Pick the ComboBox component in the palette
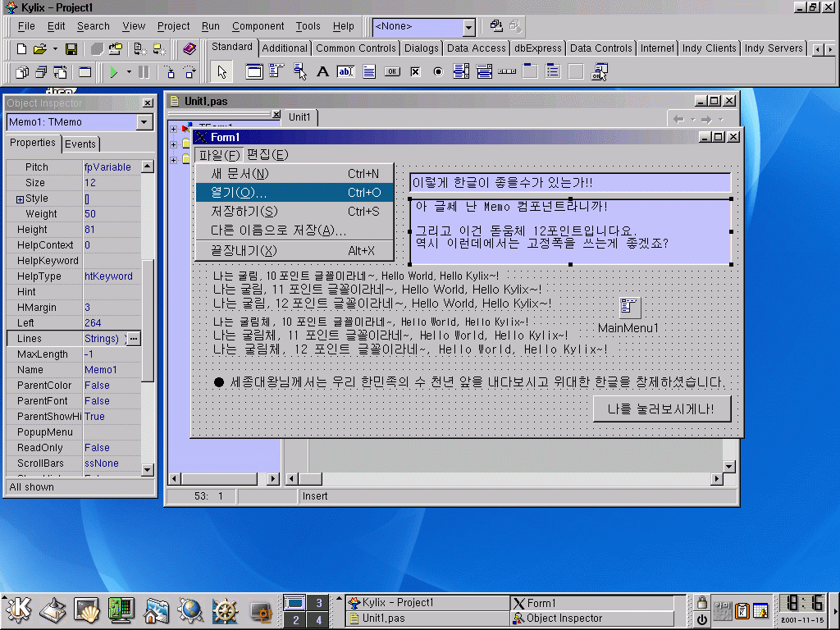The height and width of the screenshot is (630, 840). pos(484,71)
